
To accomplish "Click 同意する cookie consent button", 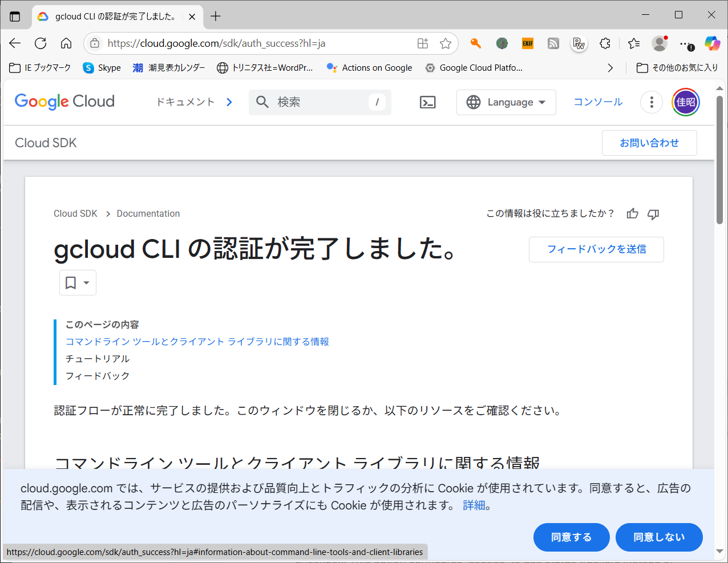I will (x=571, y=537).
